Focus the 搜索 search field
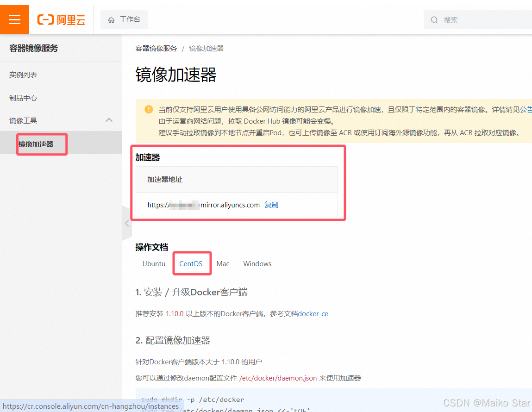This screenshot has height=412, width=532. click(x=478, y=19)
